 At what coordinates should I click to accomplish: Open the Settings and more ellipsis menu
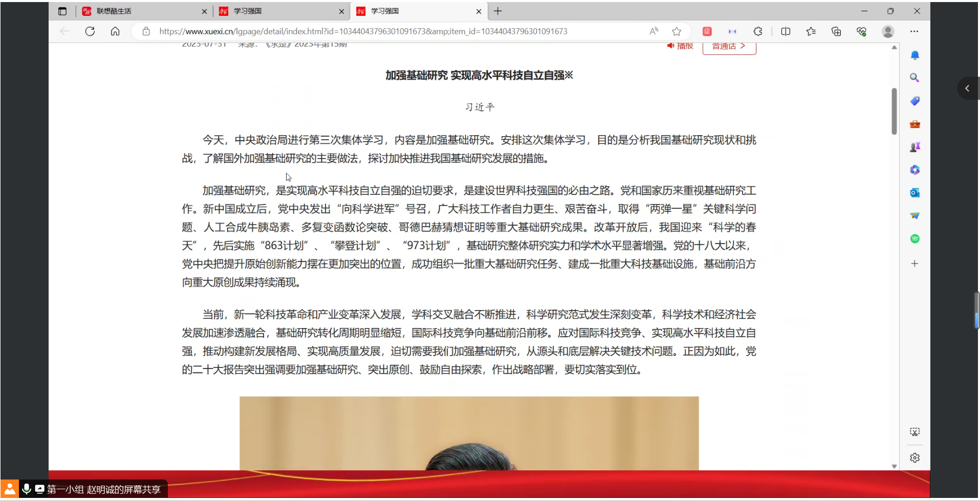click(914, 32)
